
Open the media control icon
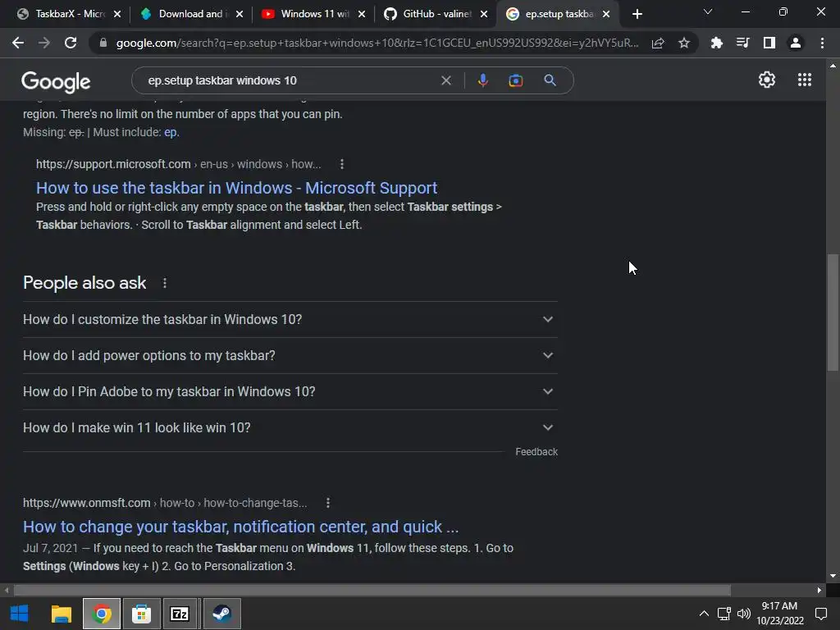click(742, 43)
